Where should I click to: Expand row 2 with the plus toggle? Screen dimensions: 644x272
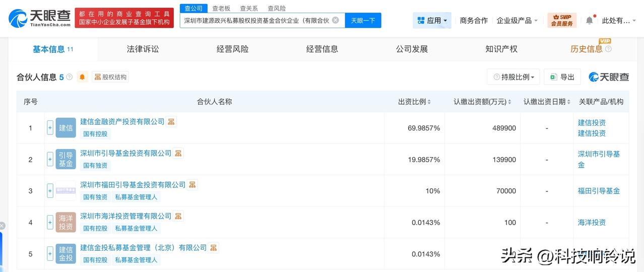[50, 159]
